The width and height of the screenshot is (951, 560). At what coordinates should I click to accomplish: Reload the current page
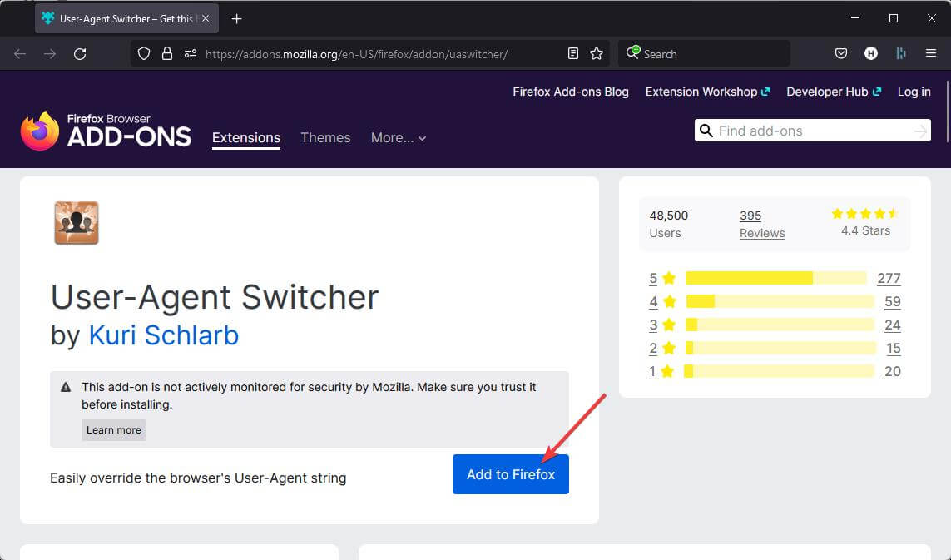click(x=80, y=54)
